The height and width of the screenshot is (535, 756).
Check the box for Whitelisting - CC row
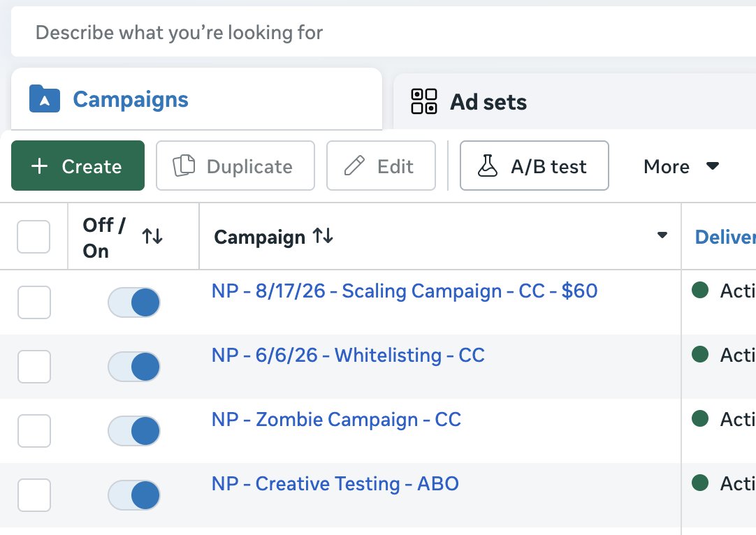[34, 366]
